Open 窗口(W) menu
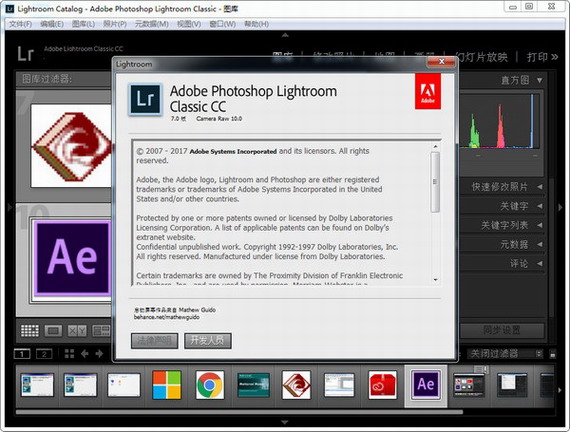The width and height of the screenshot is (570, 432). 222,24
